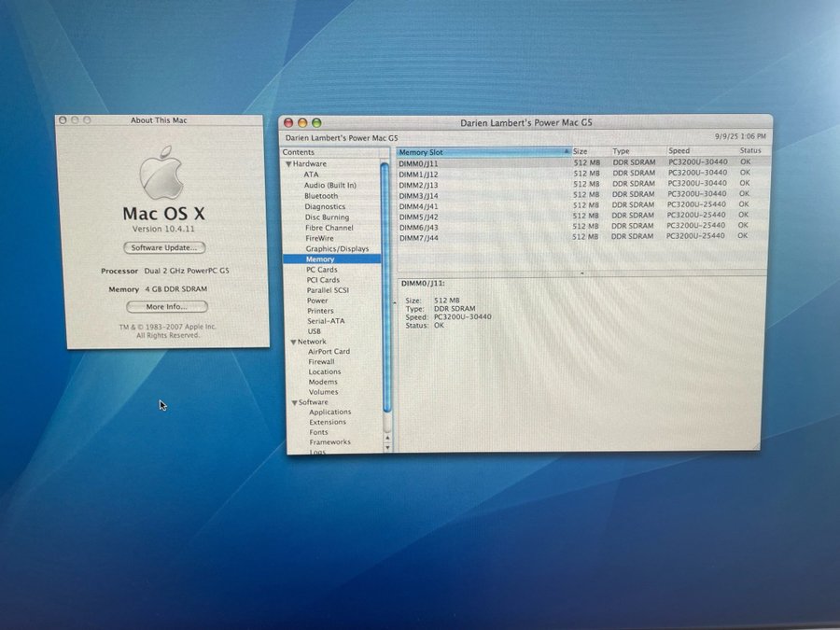Select PCI Cards in the sidebar
840x630 pixels.
pos(323,280)
